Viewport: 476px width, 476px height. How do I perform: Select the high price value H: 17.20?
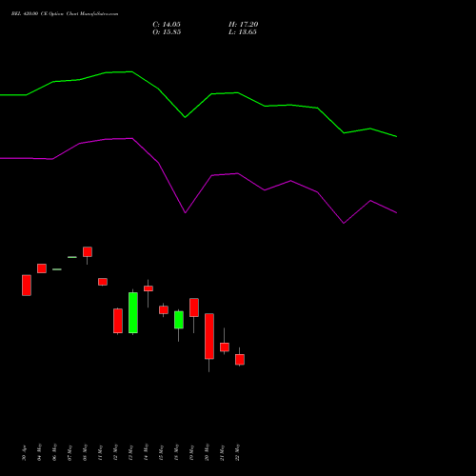(244, 25)
